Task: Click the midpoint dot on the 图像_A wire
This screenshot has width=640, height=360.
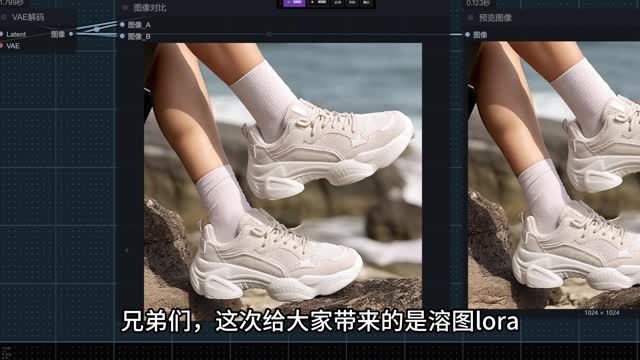Action: pyautogui.click(x=97, y=29)
